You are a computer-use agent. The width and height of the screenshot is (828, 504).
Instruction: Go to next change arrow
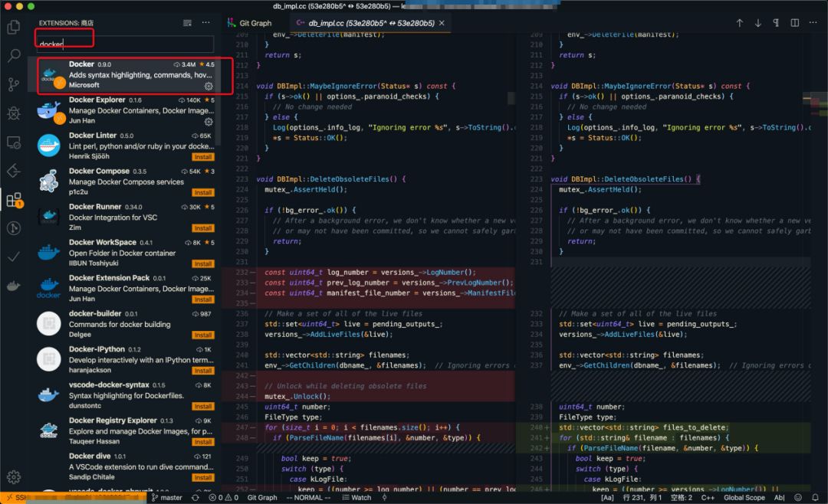[757, 23]
